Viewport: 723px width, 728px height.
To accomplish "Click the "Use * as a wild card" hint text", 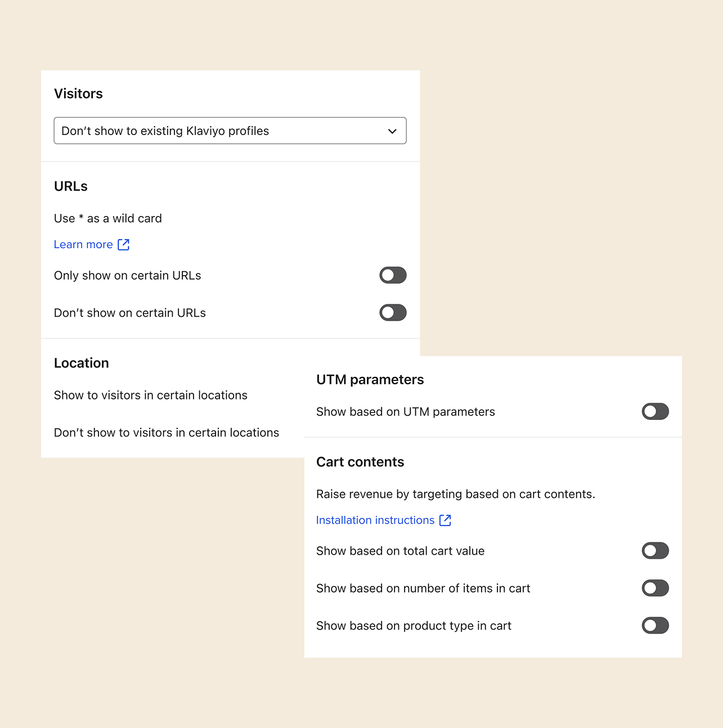I will pos(108,218).
